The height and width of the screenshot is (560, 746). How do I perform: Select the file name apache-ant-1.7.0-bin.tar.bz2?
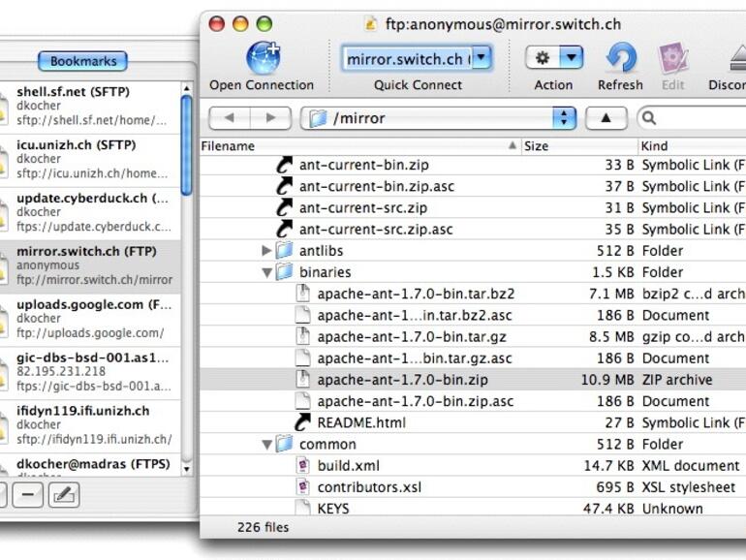click(x=416, y=294)
